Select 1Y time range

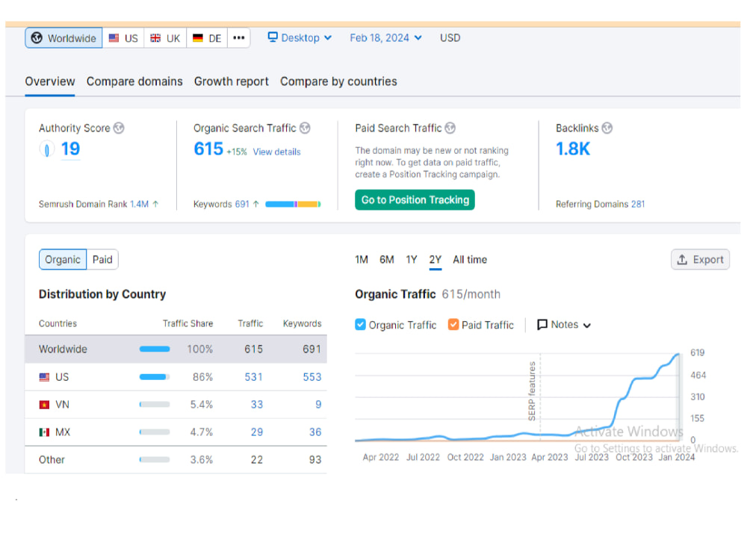pyautogui.click(x=412, y=260)
